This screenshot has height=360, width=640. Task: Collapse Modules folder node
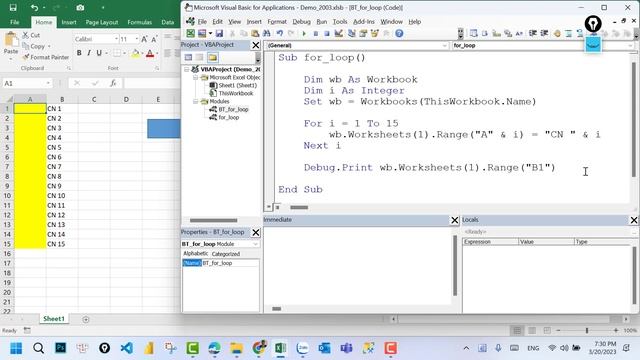click(196, 101)
